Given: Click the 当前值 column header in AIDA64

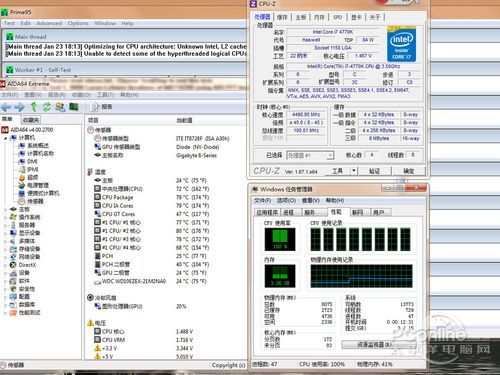Looking at the screenshot, I should coord(184,120).
